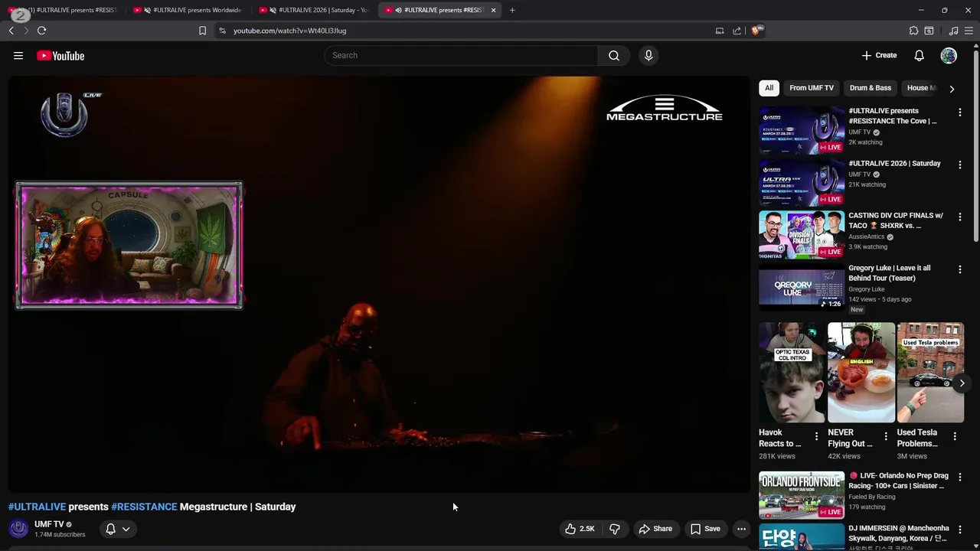Select the Drum & Bass chip

pyautogui.click(x=871, y=88)
